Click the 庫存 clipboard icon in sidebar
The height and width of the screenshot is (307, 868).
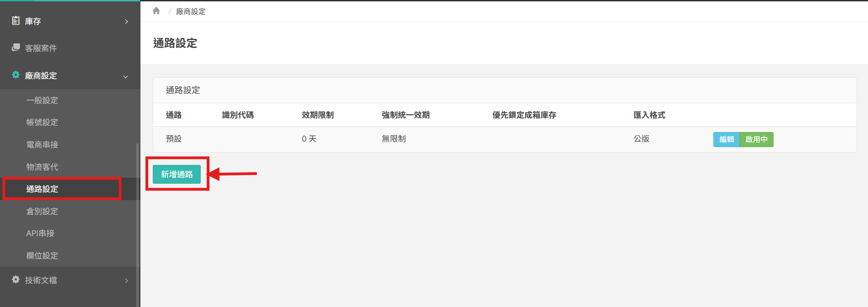[x=16, y=21]
